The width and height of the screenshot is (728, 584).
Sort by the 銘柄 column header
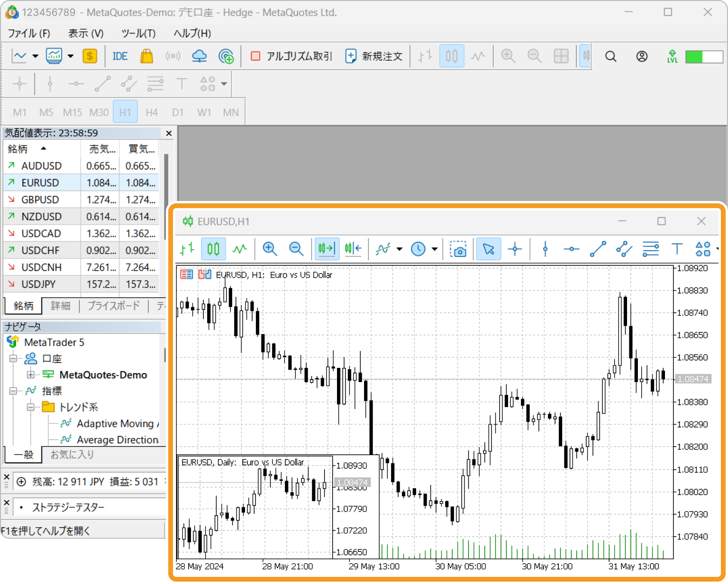click(42, 149)
